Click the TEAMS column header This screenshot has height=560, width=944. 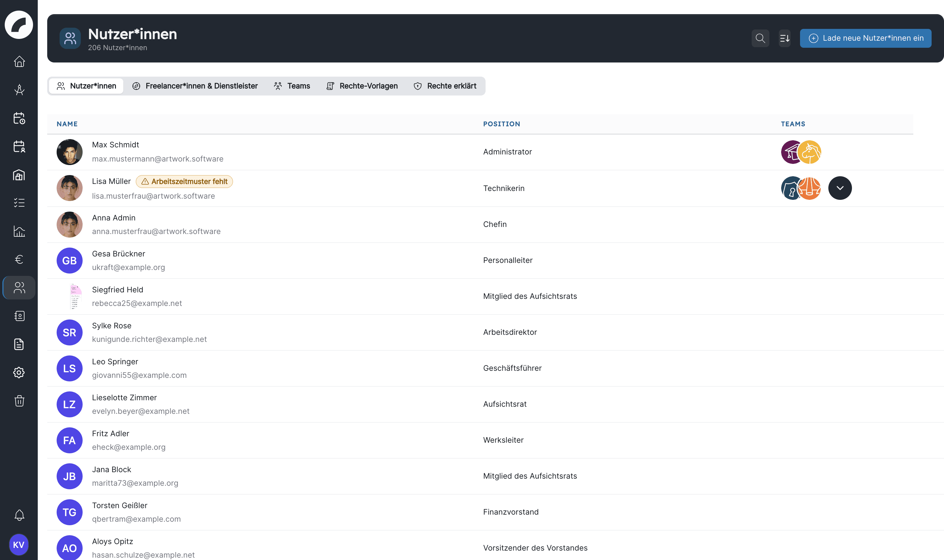[x=793, y=124]
